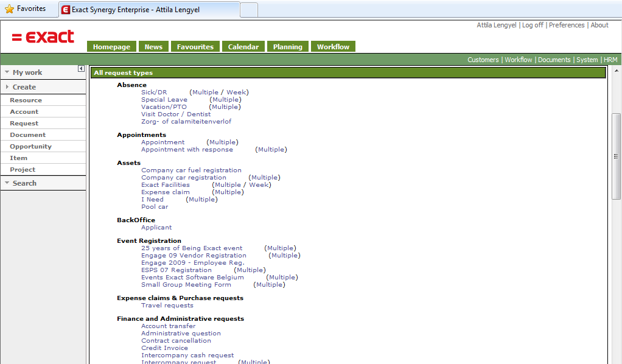Open the HRM menu
This screenshot has width=622, height=364.
[610, 60]
